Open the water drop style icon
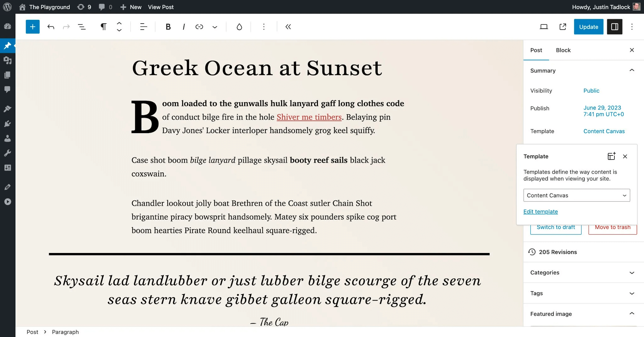This screenshot has width=644, height=337. [239, 27]
